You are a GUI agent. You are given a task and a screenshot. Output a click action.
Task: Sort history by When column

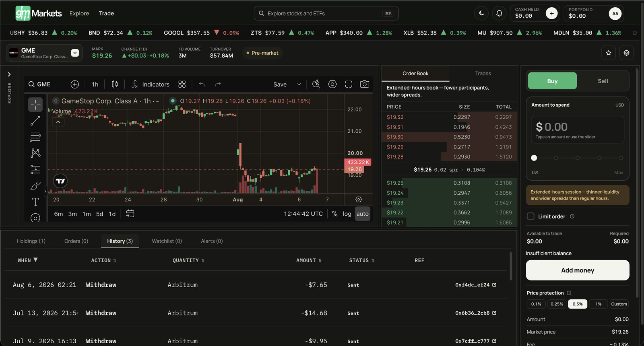[28, 260]
